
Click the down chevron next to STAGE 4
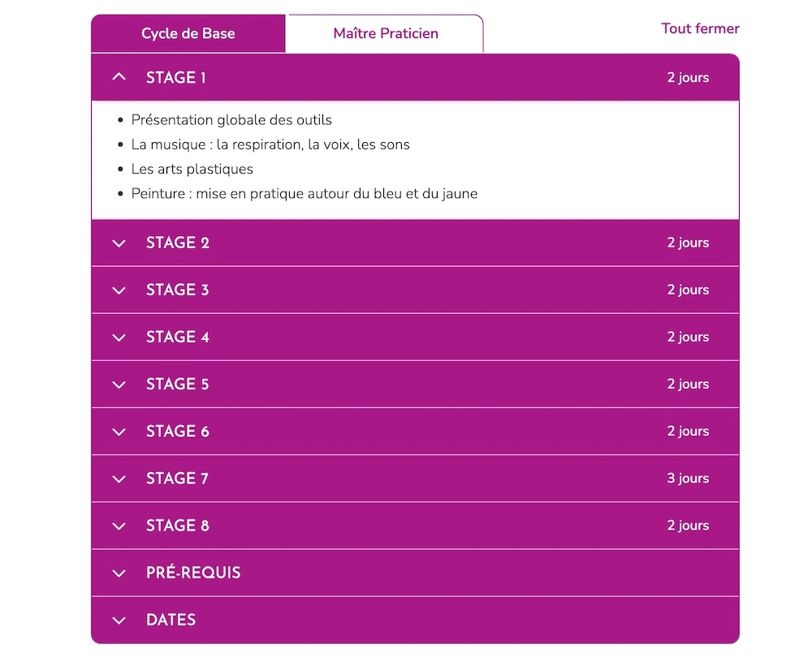(119, 337)
